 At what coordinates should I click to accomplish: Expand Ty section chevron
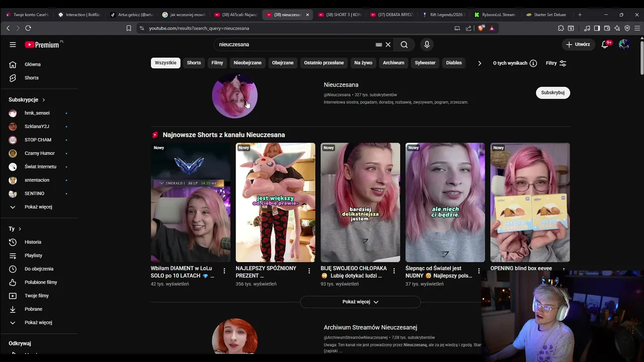(x=20, y=229)
